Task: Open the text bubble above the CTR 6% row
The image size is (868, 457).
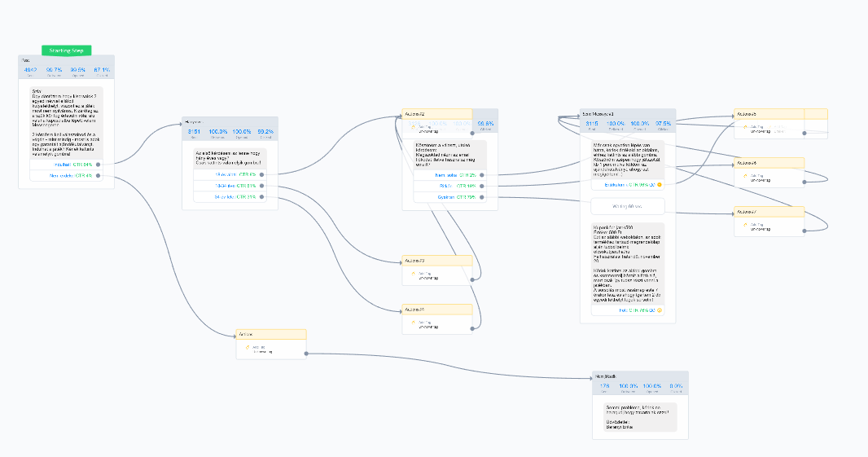Action: coord(230,158)
